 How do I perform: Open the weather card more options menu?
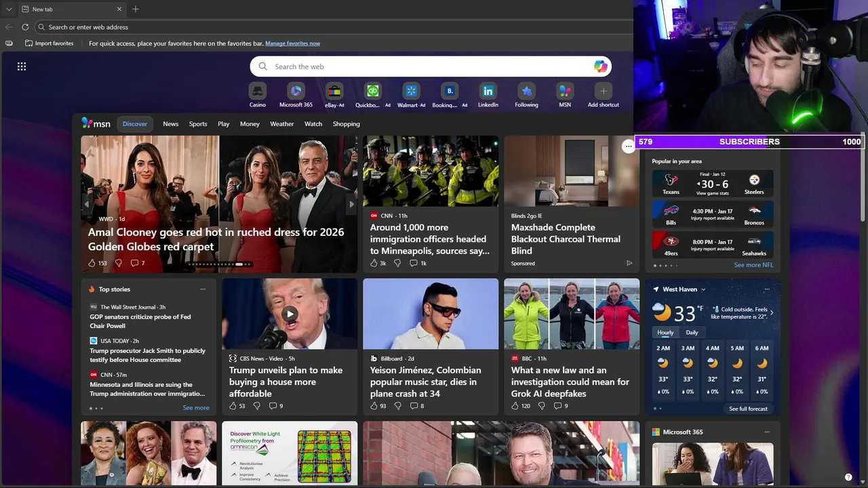[767, 289]
